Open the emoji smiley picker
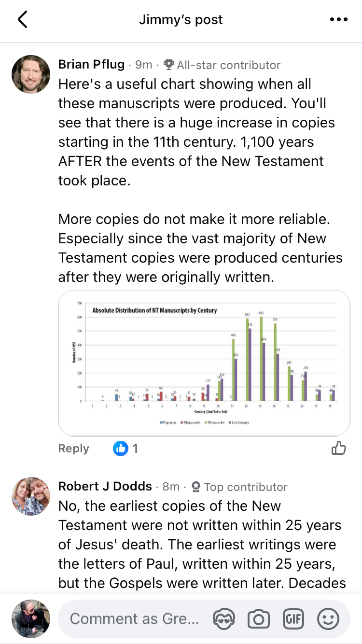Image resolution: width=362 pixels, height=644 pixels. [x=328, y=619]
